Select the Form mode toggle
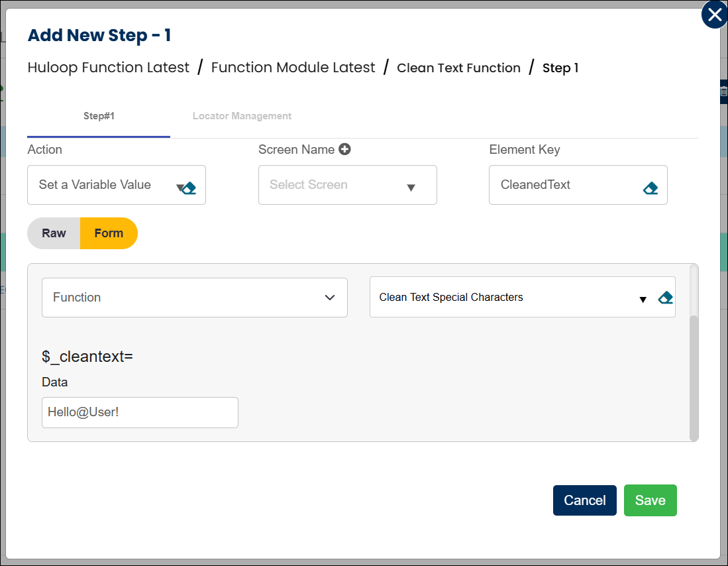The image size is (728, 566). (x=109, y=233)
